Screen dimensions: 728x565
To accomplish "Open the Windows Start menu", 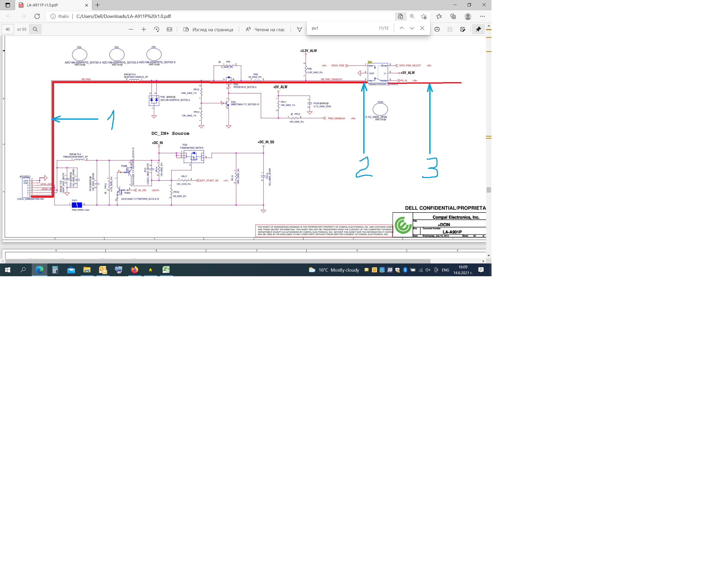I will pos(8,270).
